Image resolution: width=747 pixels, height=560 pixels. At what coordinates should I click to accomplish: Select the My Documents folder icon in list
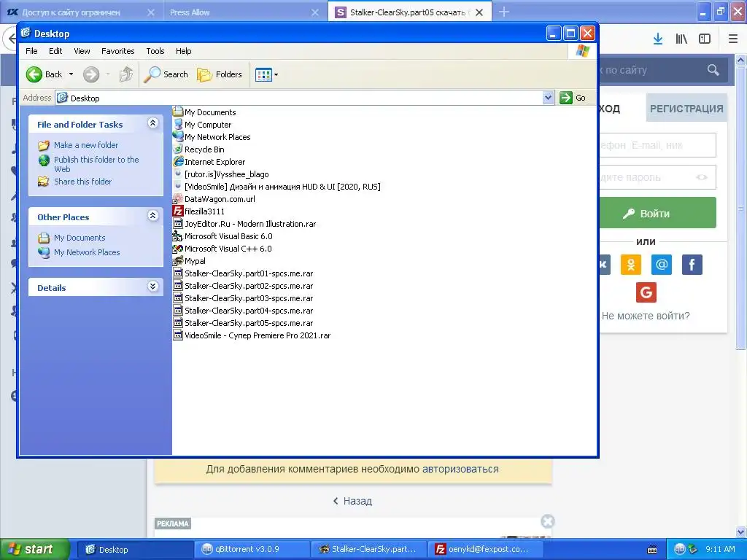[x=178, y=112]
